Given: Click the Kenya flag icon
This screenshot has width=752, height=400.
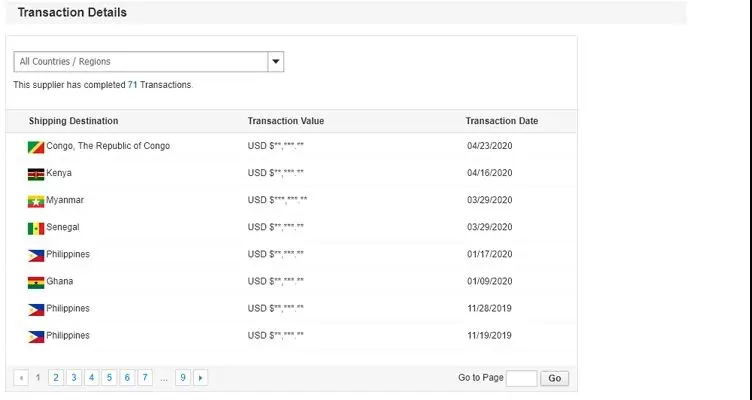Looking at the screenshot, I should [36, 174].
